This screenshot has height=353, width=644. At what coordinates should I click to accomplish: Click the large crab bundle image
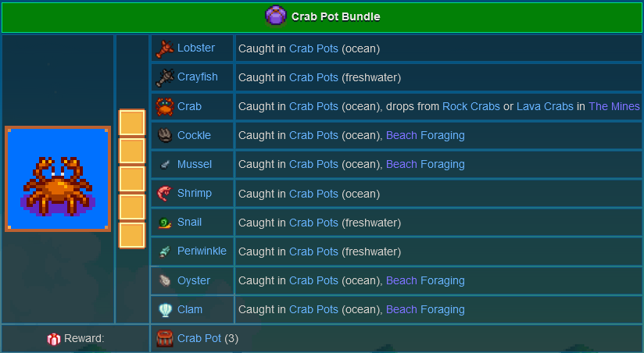click(x=58, y=179)
